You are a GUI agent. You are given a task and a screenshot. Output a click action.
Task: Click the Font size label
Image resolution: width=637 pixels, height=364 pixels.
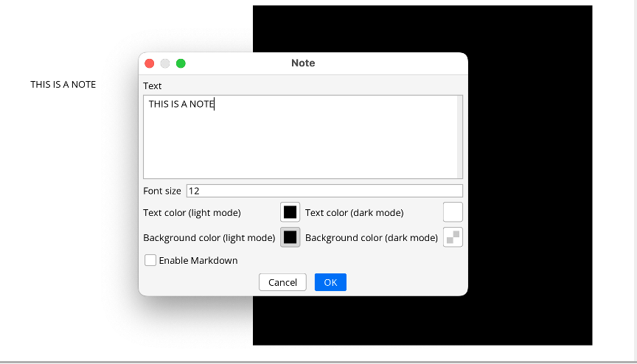click(162, 191)
